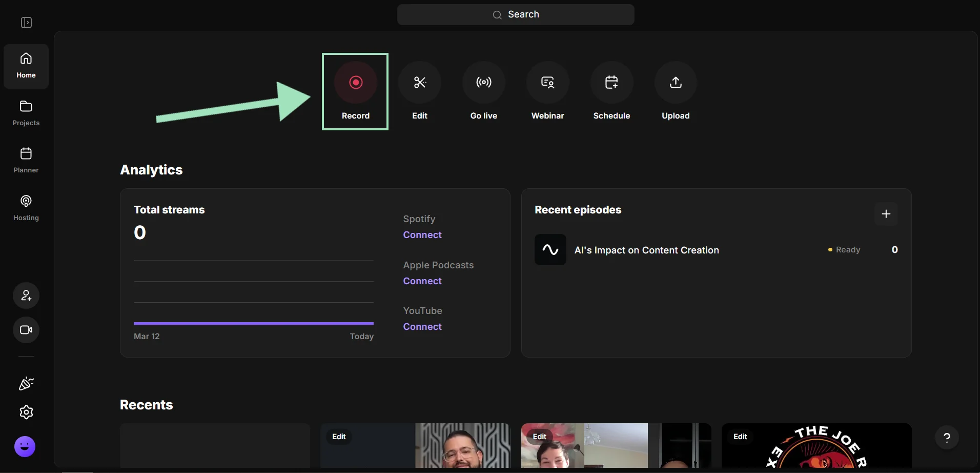Viewport: 980px width, 473px height.
Task: Click the Search field
Action: point(516,14)
